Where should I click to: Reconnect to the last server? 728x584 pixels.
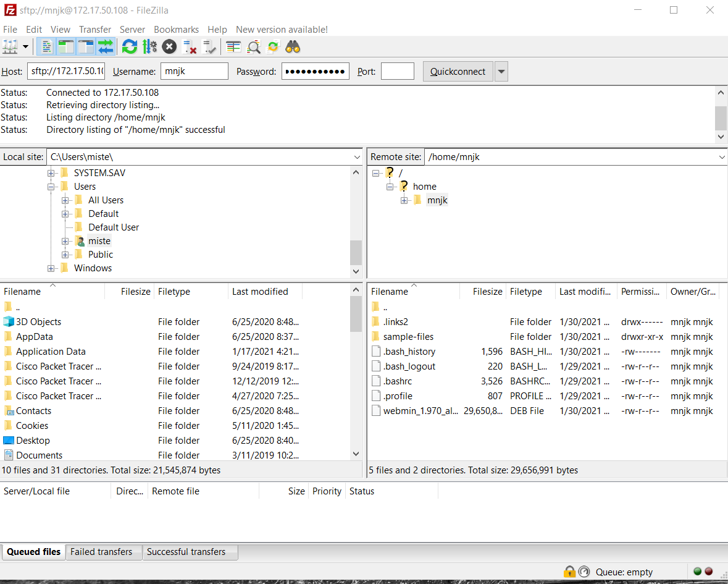[209, 46]
